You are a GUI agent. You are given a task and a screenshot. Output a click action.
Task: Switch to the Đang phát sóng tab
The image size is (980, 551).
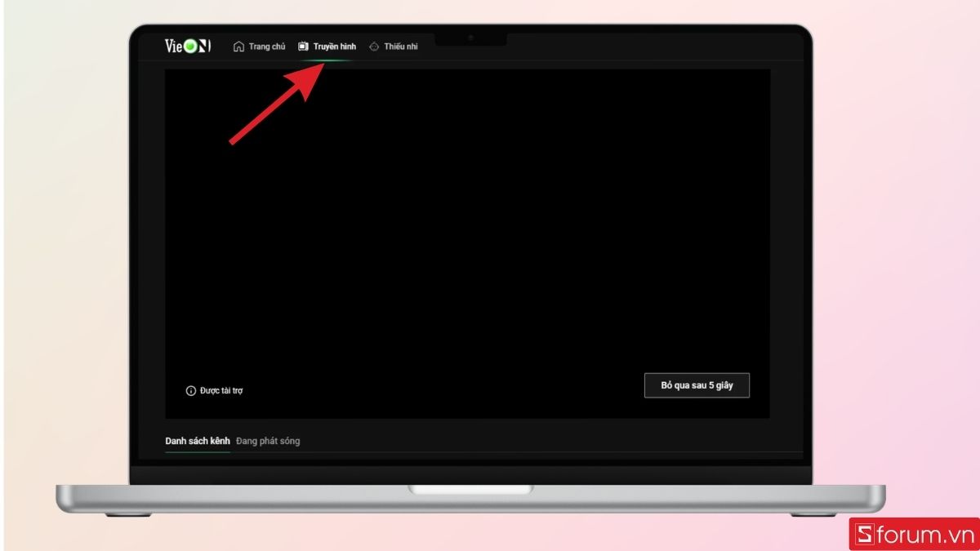[x=268, y=441]
